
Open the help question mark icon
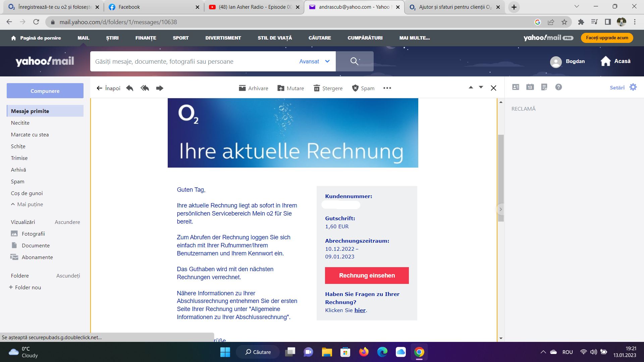(558, 87)
